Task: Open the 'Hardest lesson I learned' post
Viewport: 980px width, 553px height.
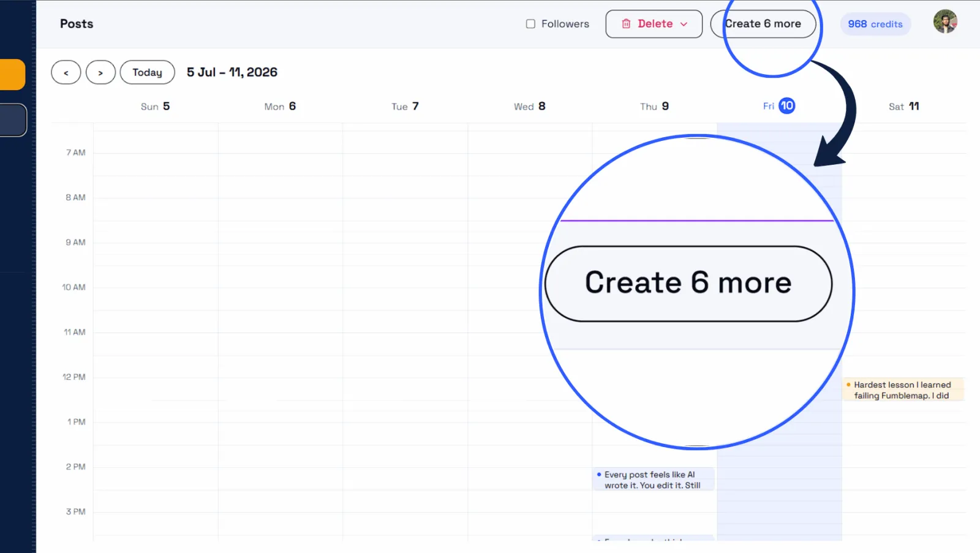Action: 903,390
